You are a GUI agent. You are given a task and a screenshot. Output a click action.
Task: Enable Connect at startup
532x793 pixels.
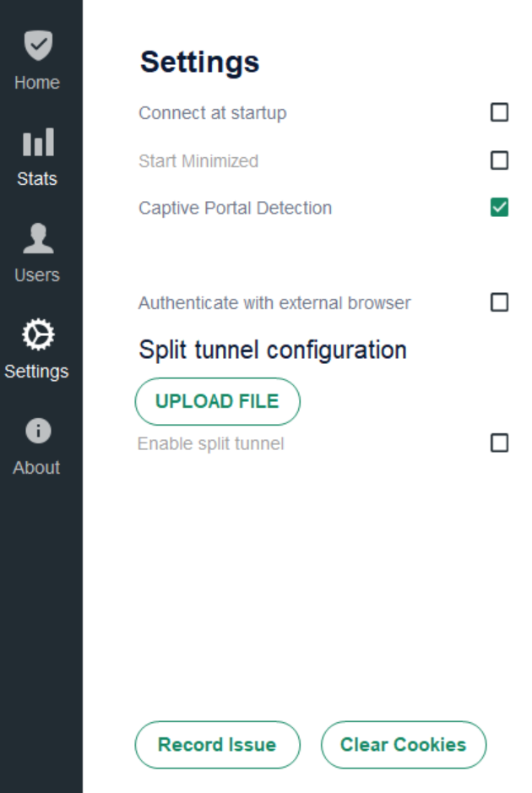500,112
